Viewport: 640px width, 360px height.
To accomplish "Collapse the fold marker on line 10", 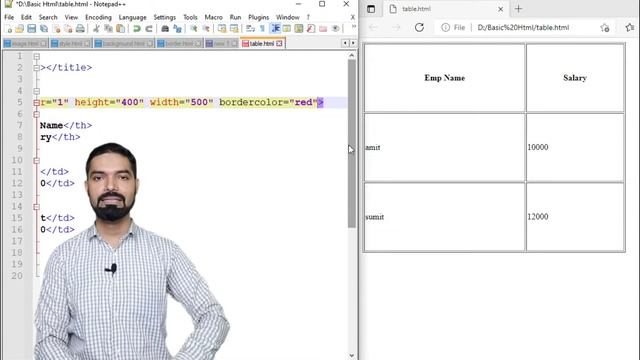I will 37,160.
